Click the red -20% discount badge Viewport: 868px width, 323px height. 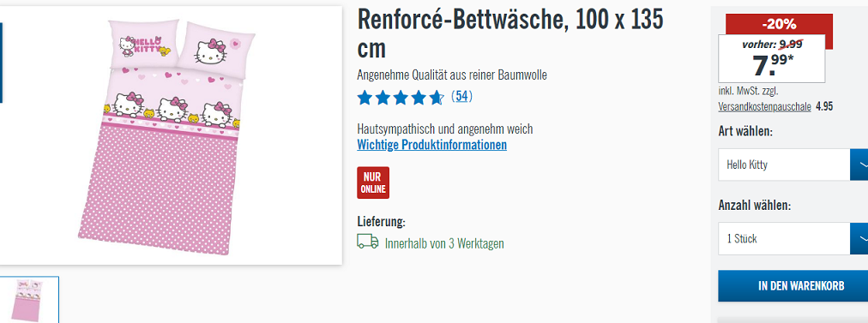(779, 24)
